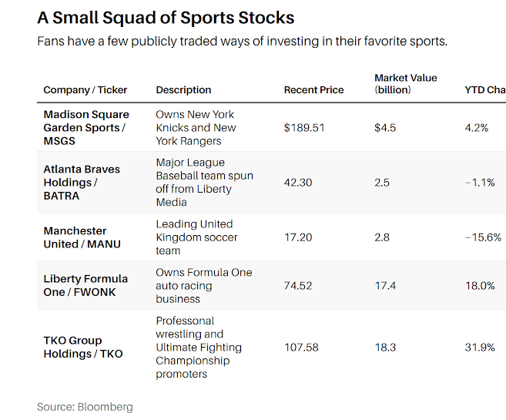The height and width of the screenshot is (420, 506).
Task: Click the Description column header
Action: pos(183,89)
